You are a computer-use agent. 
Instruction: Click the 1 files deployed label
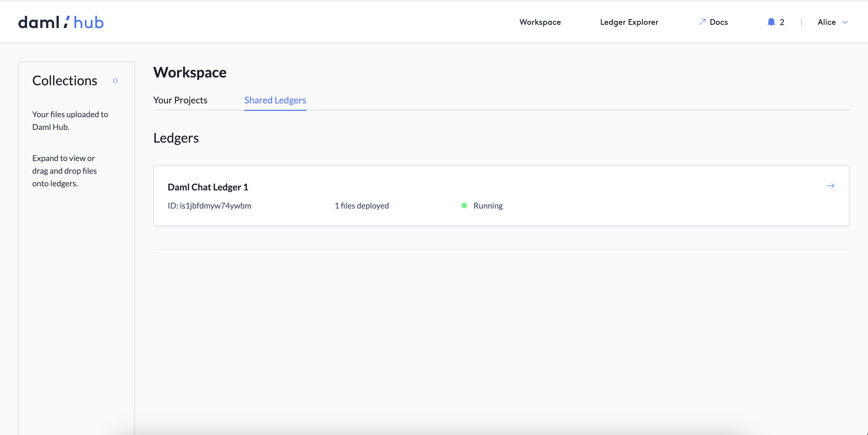tap(361, 205)
